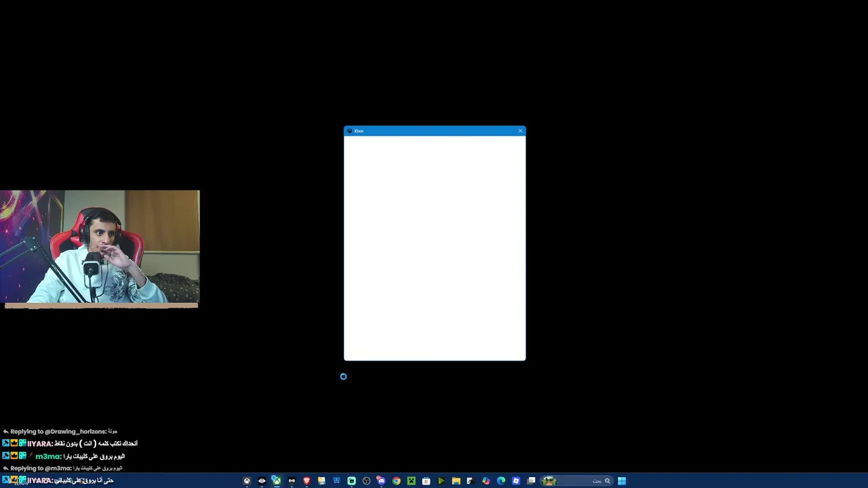Viewport: 868px width, 488px height.
Task: Open the Windows Start menu
Action: tap(621, 481)
